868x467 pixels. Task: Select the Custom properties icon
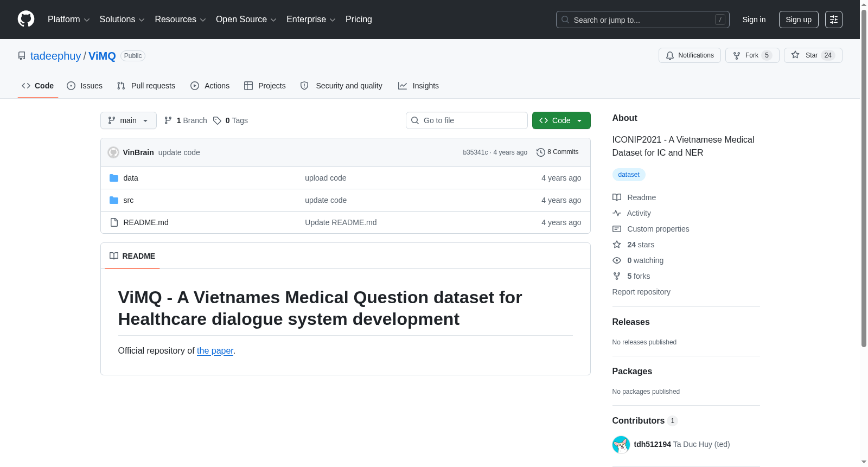(x=617, y=229)
